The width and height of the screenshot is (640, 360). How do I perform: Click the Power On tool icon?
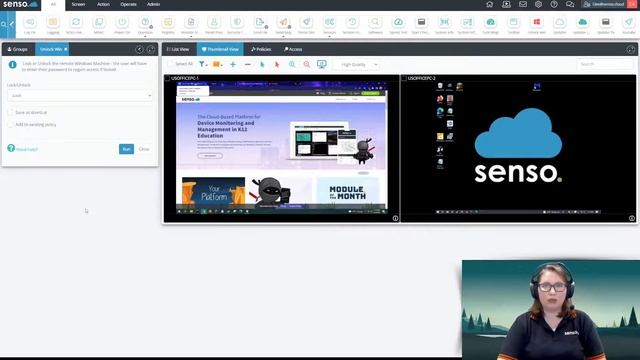[x=122, y=22]
